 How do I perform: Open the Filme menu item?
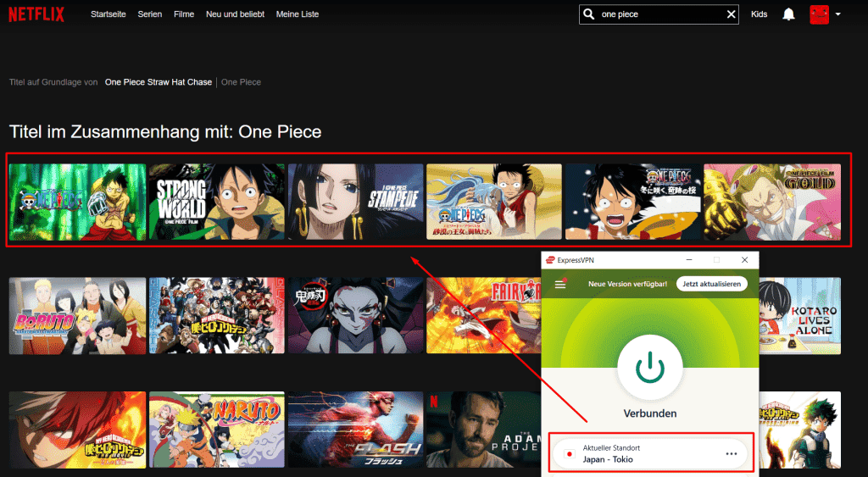[x=184, y=14]
